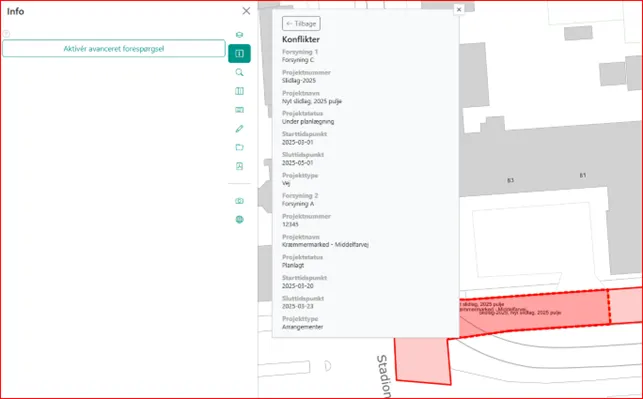This screenshot has height=399, width=643.
Task: Open the map layers tool icon
Action: coord(239,35)
